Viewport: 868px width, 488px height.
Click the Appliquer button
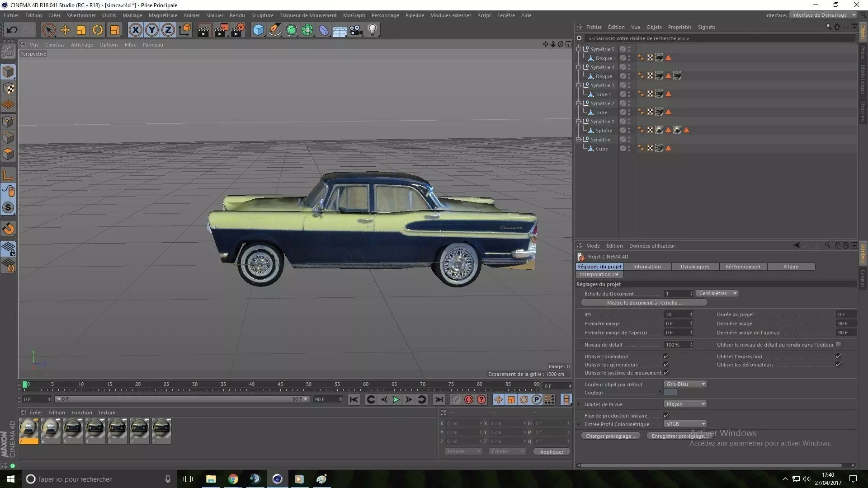551,452
